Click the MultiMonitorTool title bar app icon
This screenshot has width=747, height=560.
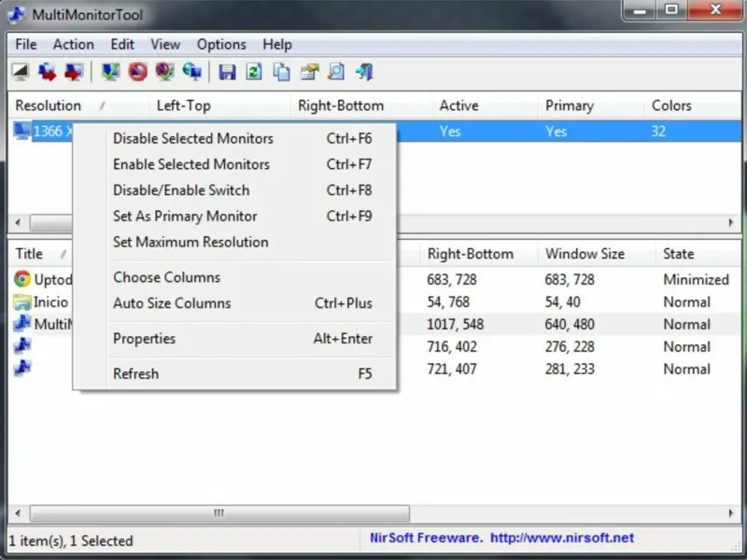17,14
